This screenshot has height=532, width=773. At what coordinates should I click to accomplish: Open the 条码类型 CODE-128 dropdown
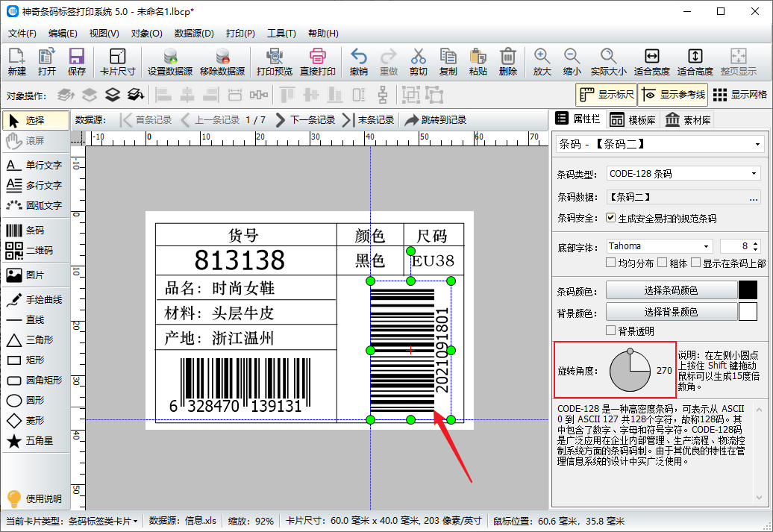coord(683,174)
